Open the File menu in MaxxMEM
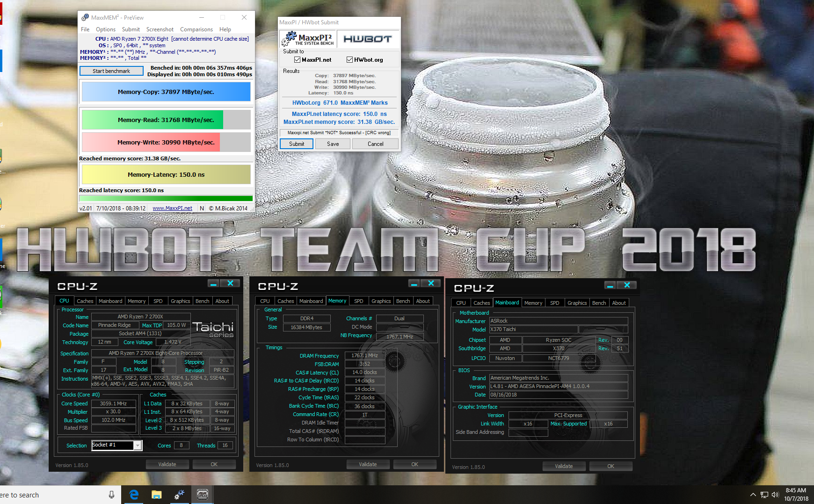The image size is (814, 504). (85, 29)
